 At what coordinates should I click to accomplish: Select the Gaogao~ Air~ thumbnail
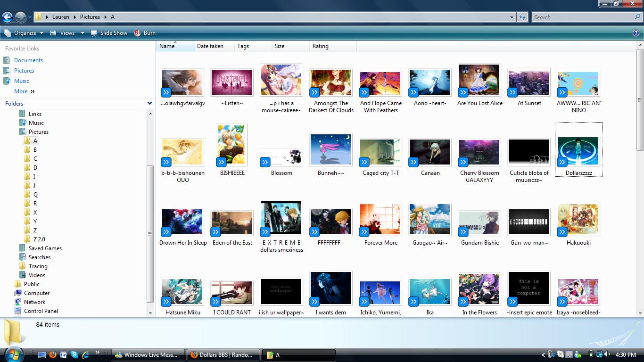[430, 220]
